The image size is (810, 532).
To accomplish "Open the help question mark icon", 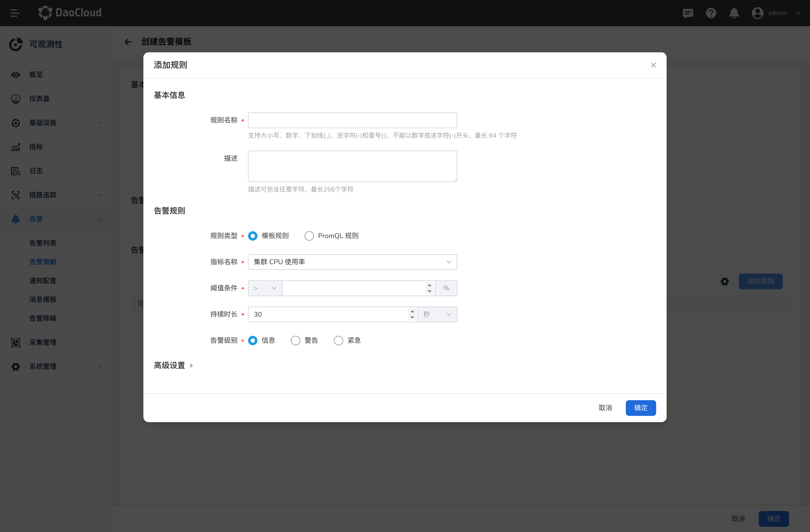I will (711, 13).
